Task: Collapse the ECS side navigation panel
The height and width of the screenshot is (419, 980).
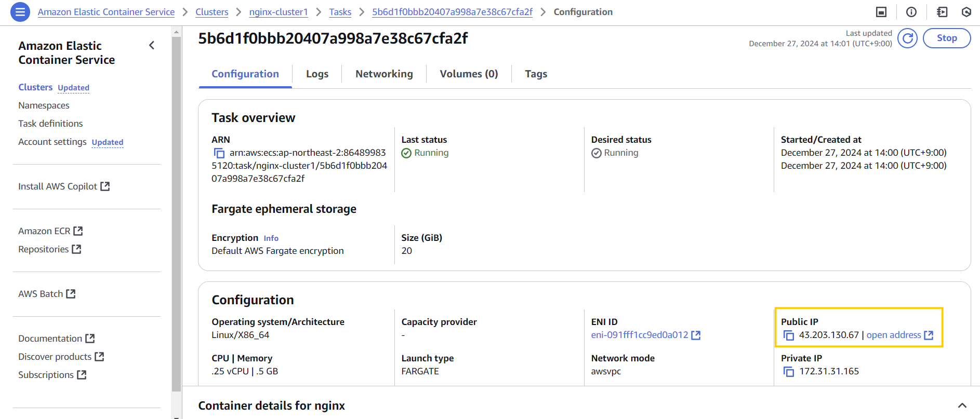Action: [152, 46]
